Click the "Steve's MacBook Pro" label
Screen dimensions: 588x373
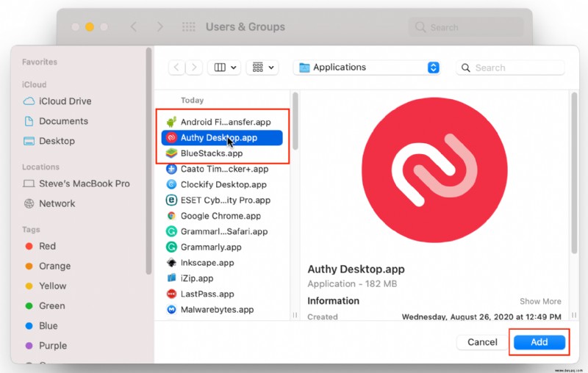(x=85, y=184)
